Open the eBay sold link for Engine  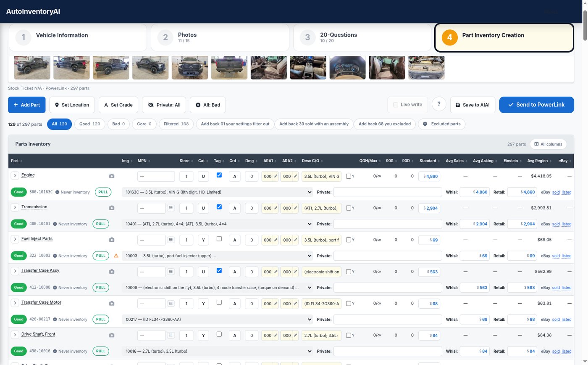pos(556,192)
